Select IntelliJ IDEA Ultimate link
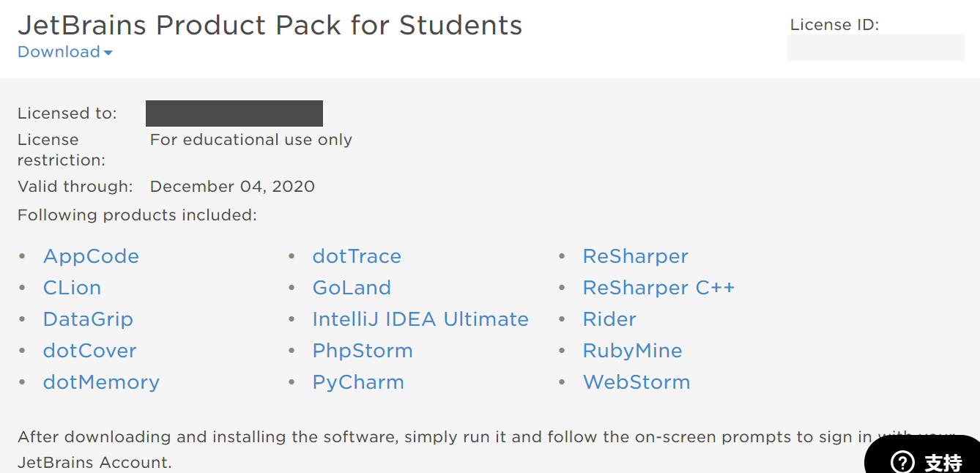980x473 pixels. 420,319
